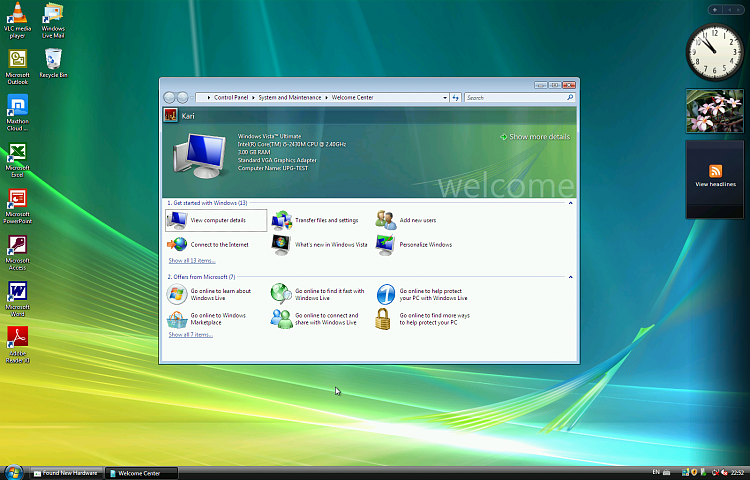Click Control Panel in the breadcrumb
750x480 pixels.
[231, 98]
